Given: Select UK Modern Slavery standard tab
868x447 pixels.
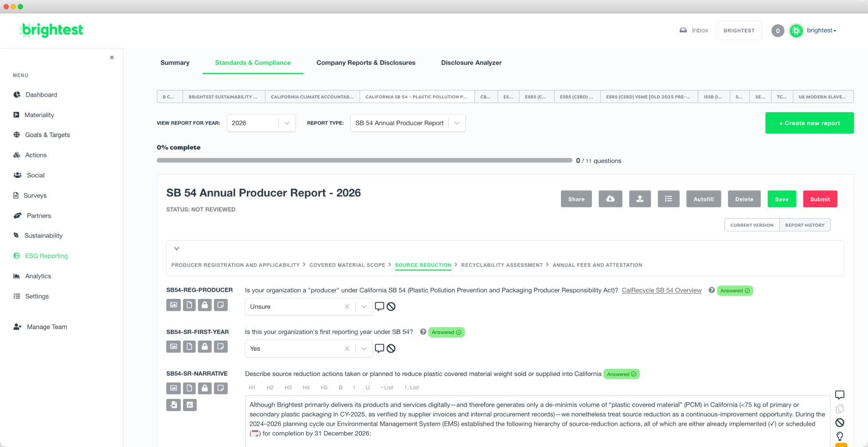Looking at the screenshot, I should 822,97.
